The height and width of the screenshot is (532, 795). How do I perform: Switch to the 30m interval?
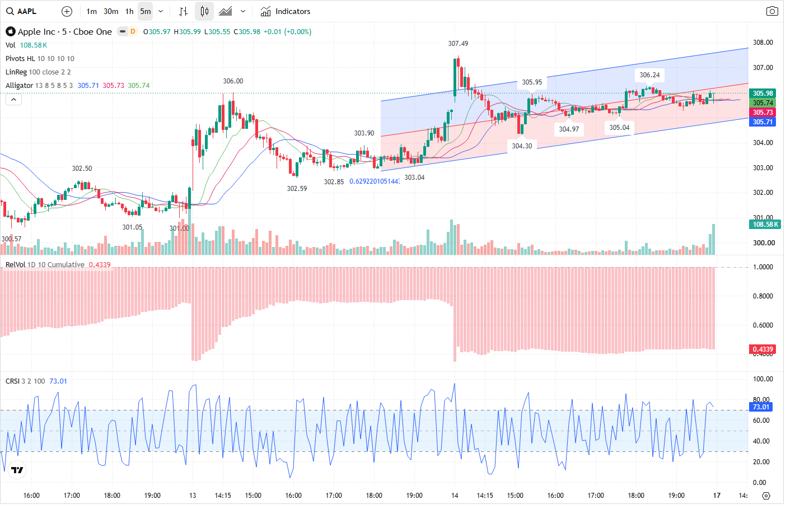pos(111,11)
